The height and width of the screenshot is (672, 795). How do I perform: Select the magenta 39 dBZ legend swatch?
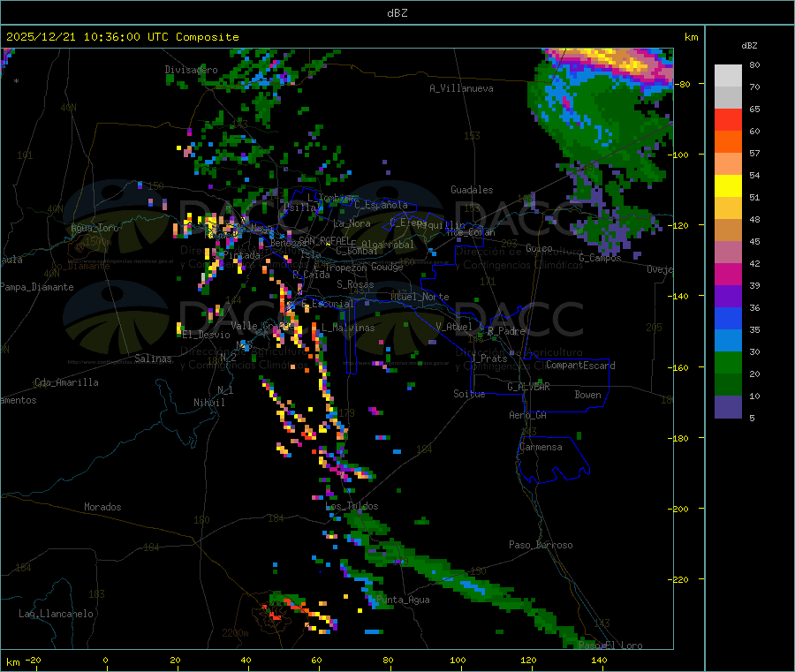click(x=728, y=274)
